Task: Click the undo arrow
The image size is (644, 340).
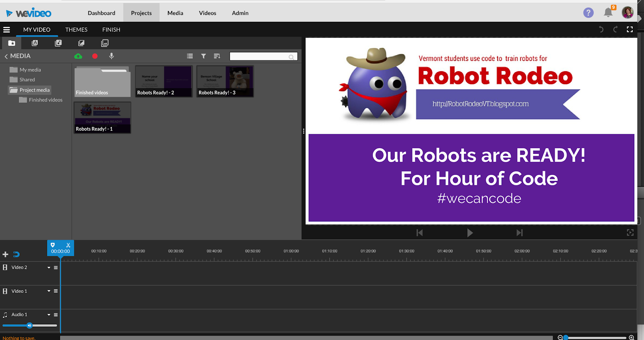Action: [601, 29]
